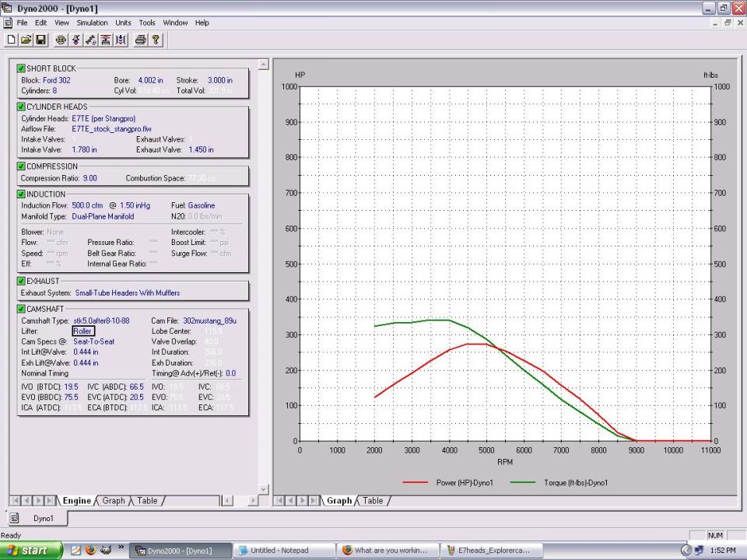The image size is (747, 560).
Task: Open the Fuel selection showing Gasoline
Action: (202, 205)
